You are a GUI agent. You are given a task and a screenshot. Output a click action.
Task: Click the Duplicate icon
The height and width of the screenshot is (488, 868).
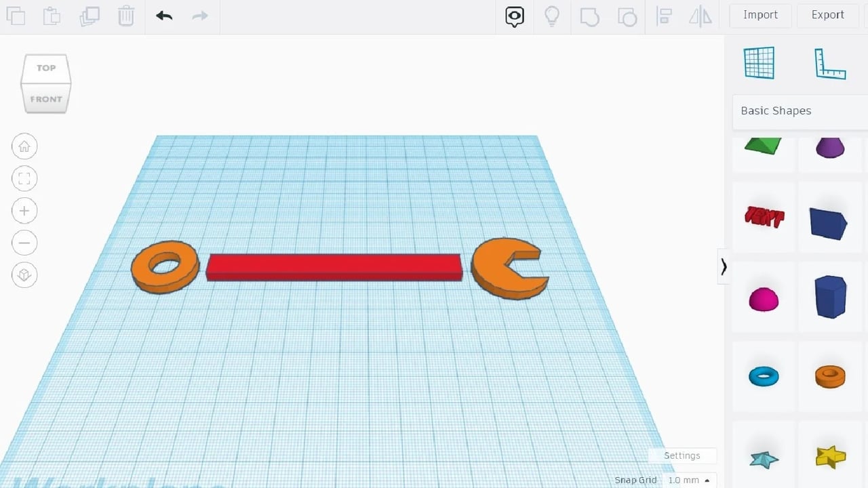(88, 16)
